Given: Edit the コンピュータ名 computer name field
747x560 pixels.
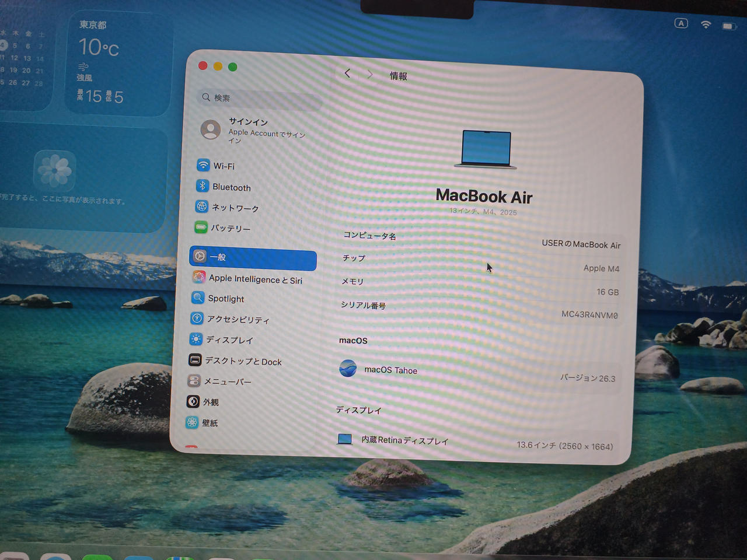Looking at the screenshot, I should pyautogui.click(x=580, y=244).
